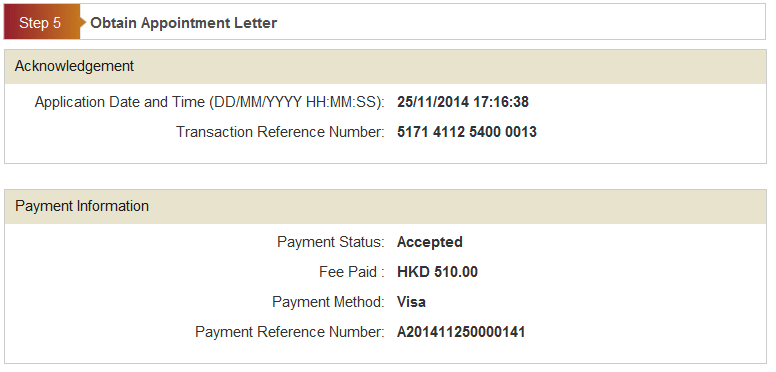Select the application date 25/11/2014 17:16:38

click(463, 102)
